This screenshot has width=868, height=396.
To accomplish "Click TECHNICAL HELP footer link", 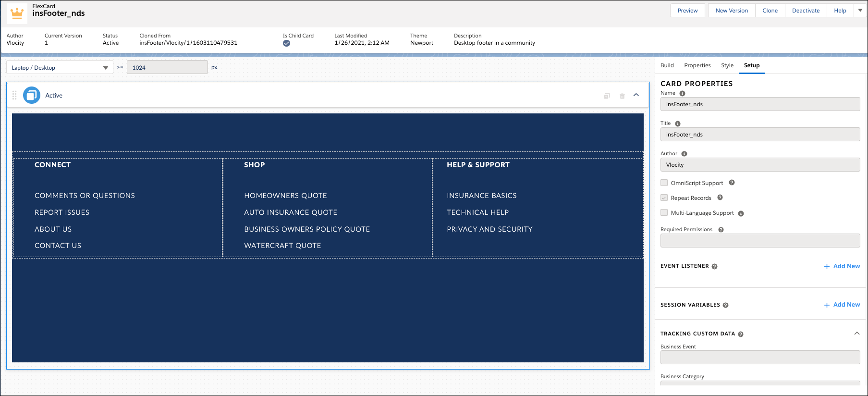I will tap(478, 212).
